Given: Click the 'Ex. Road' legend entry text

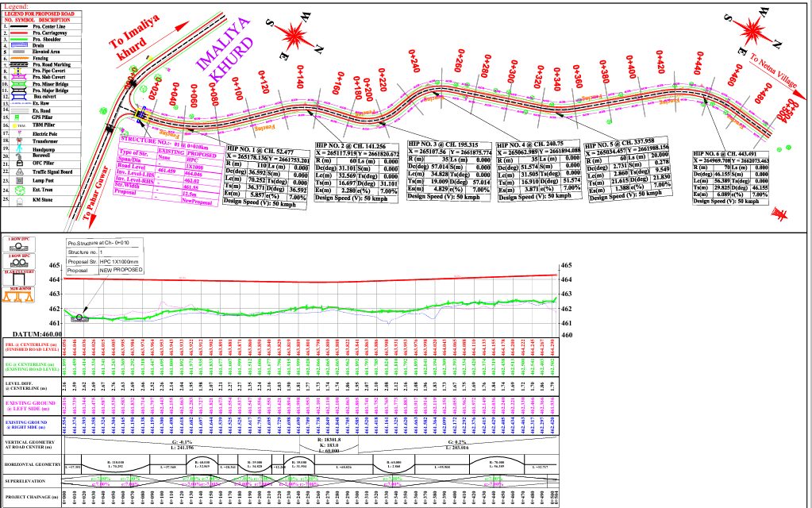Looking at the screenshot, I should [42, 111].
